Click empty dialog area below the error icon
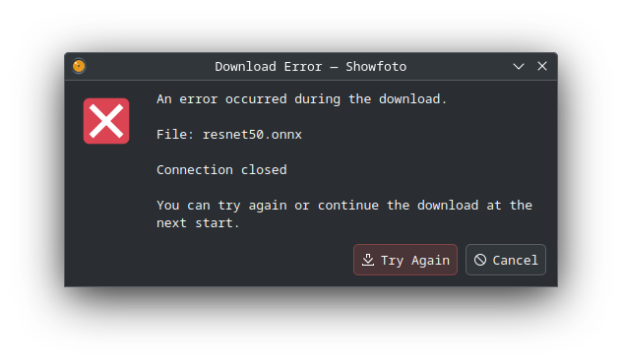This screenshot has height=364, width=623. coord(106,199)
